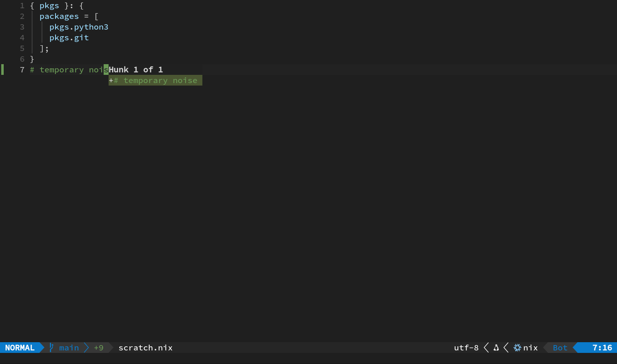The height and width of the screenshot is (364, 617).
Task: Click the +9 diff count indicator
Action: (x=99, y=348)
